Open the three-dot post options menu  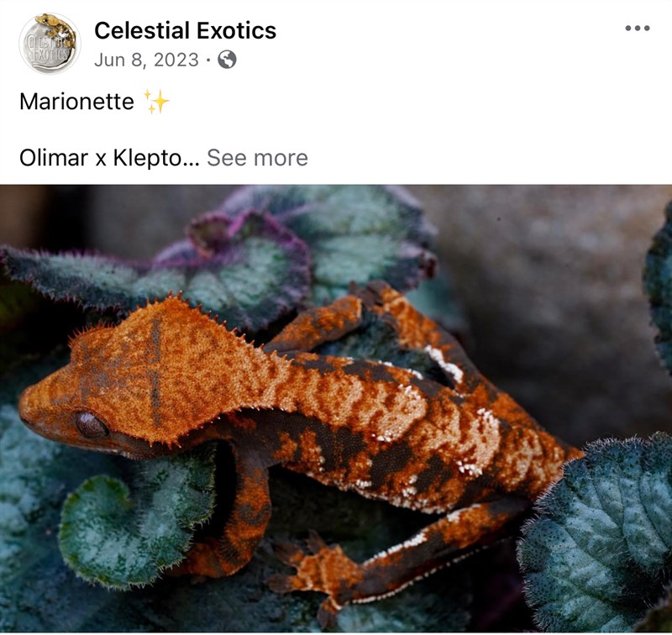click(638, 29)
